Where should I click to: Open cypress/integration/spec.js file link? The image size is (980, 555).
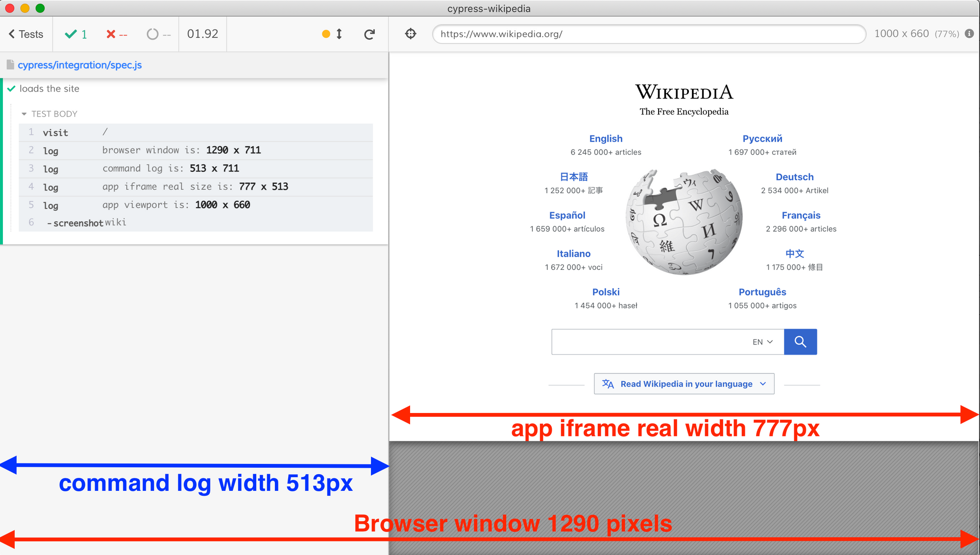tap(79, 65)
